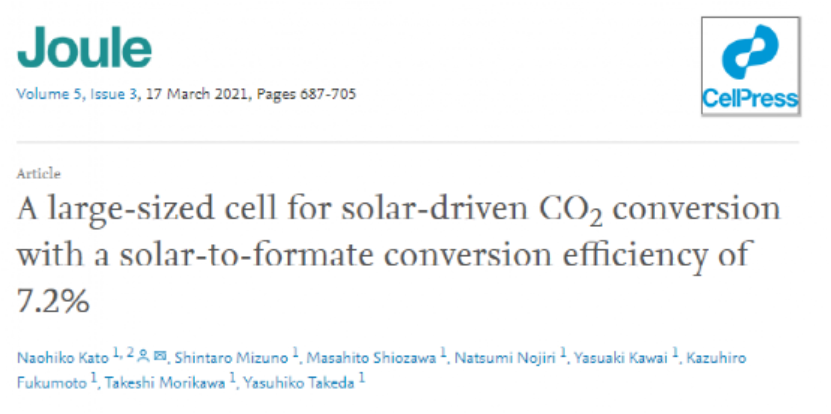831x414 pixels.
Task: Open the Joule journal logo
Action: (84, 48)
